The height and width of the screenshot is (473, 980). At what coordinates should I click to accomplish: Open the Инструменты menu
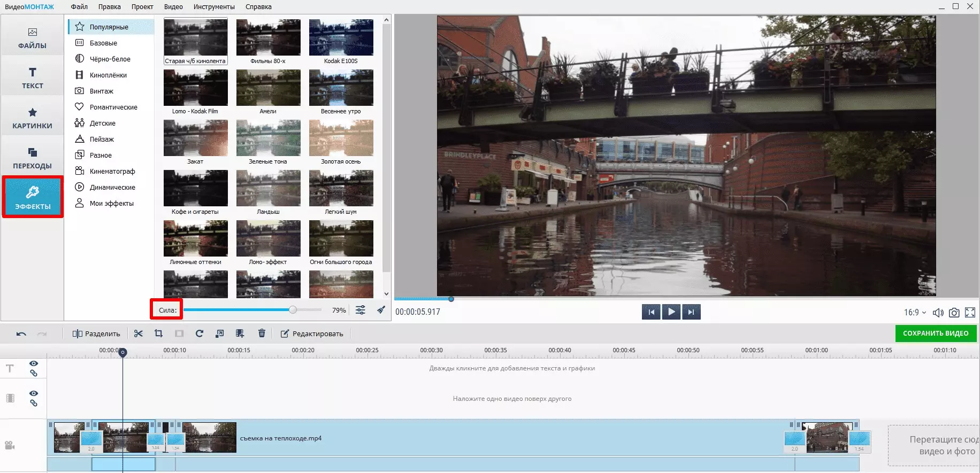tap(214, 7)
